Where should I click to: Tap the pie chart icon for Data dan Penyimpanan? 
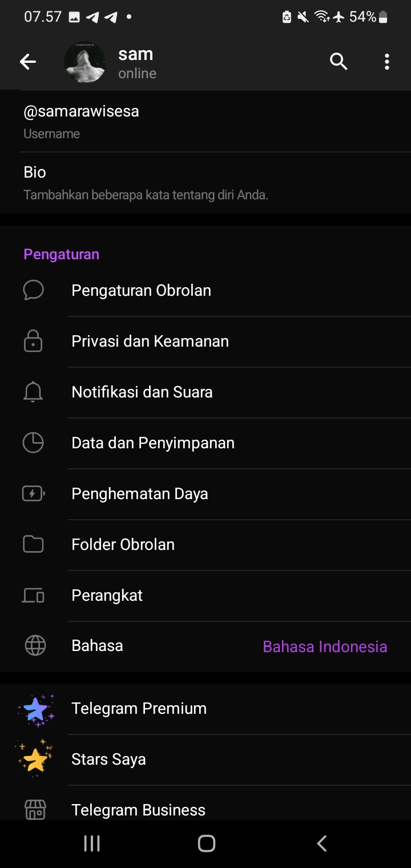tap(33, 443)
